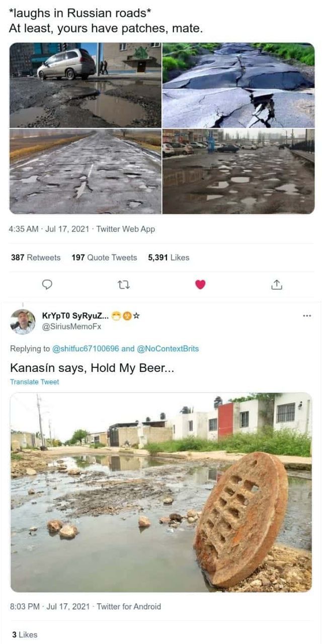Open the @NoContextBrits mention link

168,349
